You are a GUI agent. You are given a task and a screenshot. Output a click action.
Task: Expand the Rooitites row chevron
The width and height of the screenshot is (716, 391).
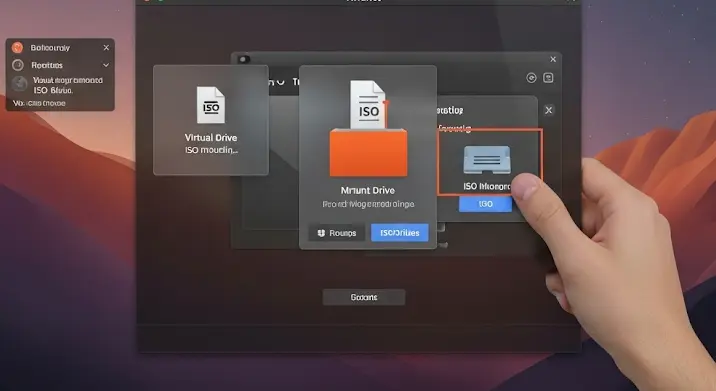click(x=106, y=65)
